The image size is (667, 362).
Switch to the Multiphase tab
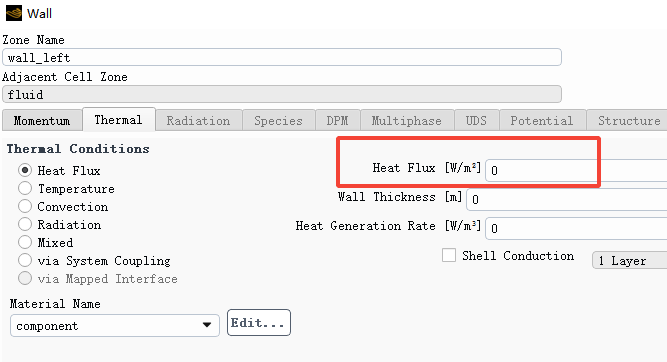[407, 121]
